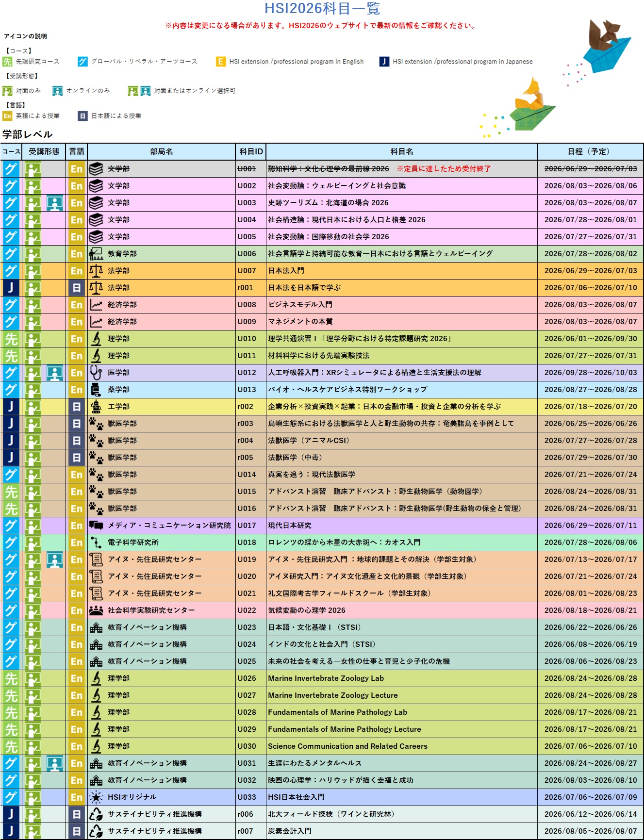The height and width of the screenshot is (840, 644).
Task: Click the school building icon in U023 row
Action: pyautogui.click(x=96, y=627)
